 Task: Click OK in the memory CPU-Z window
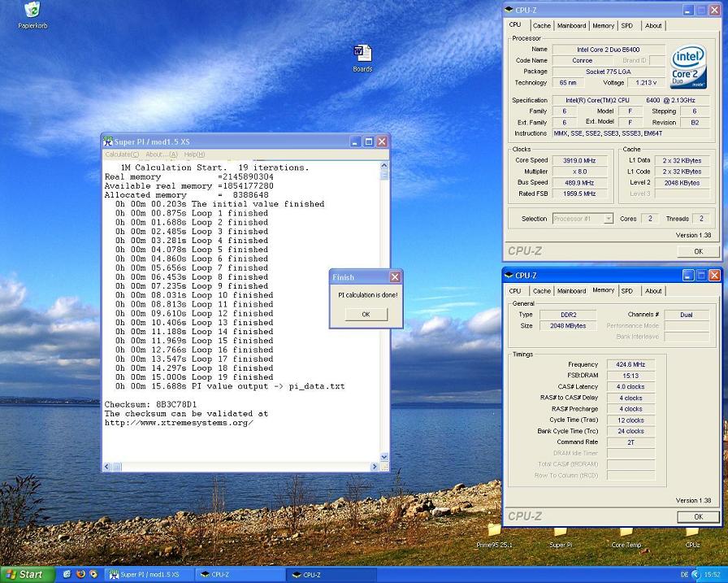[698, 516]
